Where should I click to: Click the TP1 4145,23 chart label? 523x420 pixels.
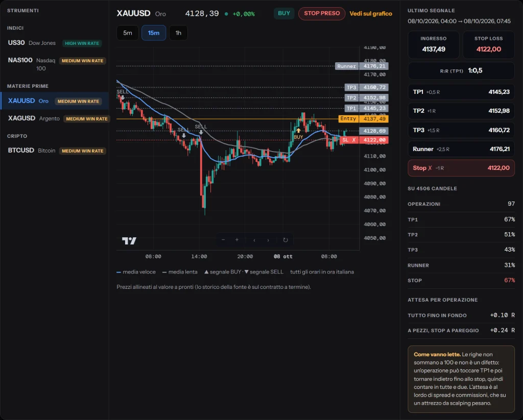click(x=366, y=108)
